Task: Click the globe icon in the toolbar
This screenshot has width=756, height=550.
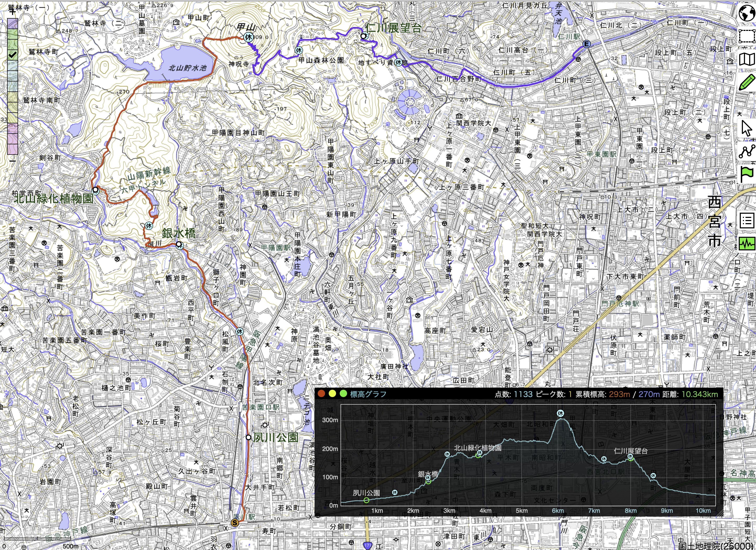Action: pyautogui.click(x=747, y=13)
